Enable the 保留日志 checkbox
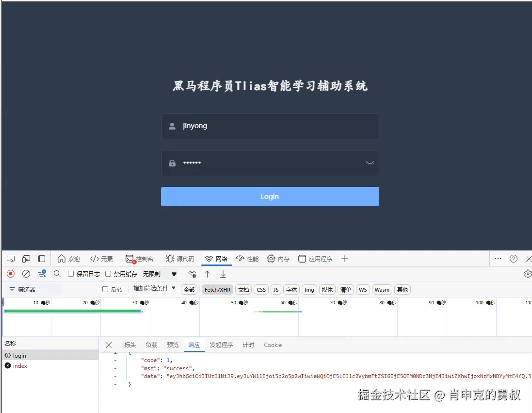 click(x=71, y=274)
